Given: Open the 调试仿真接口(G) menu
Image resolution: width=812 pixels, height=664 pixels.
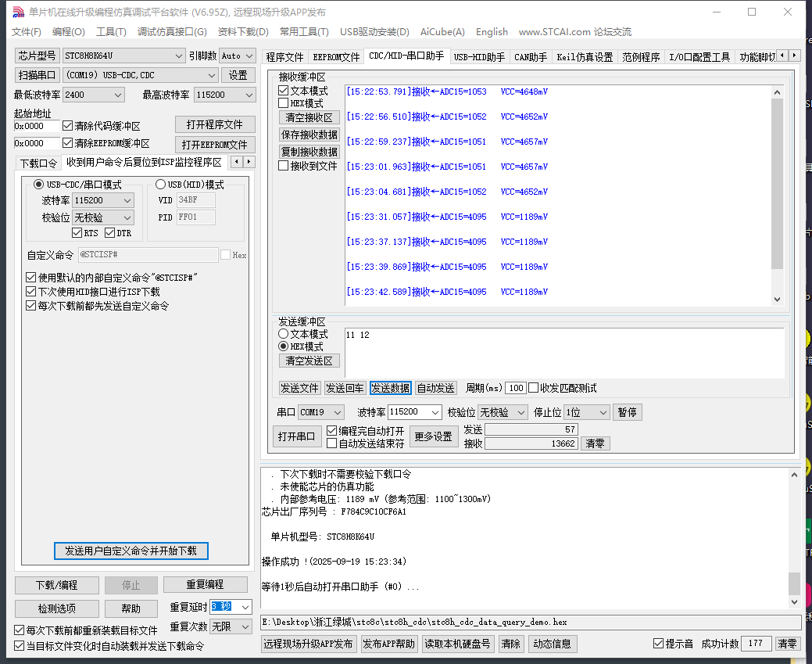Looking at the screenshot, I should tap(172, 32).
